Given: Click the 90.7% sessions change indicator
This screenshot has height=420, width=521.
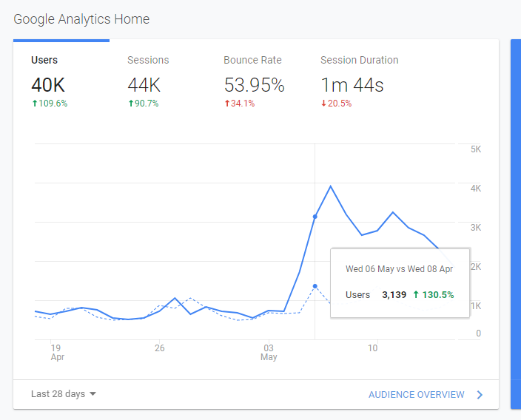Looking at the screenshot, I should tap(144, 104).
